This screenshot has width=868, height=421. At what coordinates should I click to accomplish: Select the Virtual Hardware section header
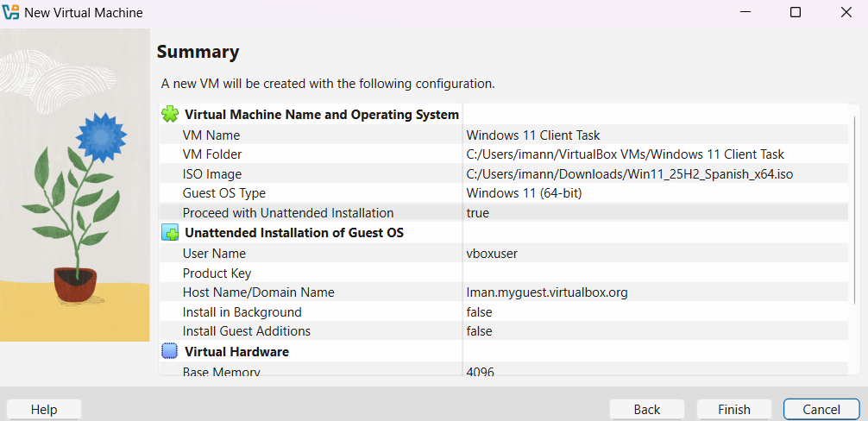[236, 352]
